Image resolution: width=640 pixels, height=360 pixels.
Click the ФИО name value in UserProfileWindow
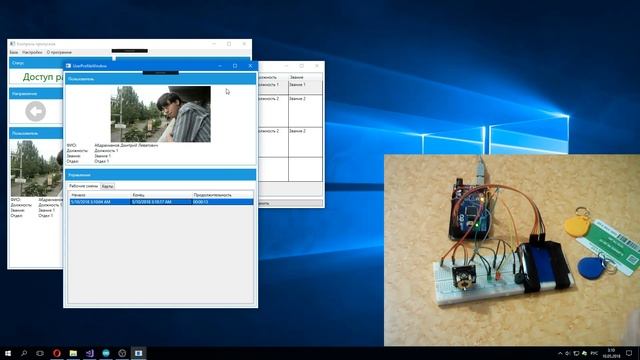coord(126,145)
